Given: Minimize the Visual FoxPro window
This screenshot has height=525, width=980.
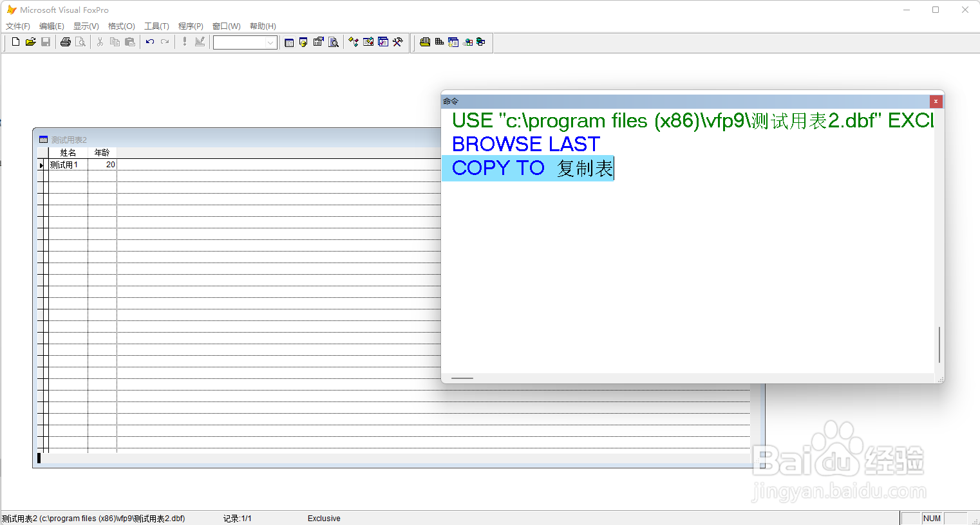Looking at the screenshot, I should [x=907, y=10].
